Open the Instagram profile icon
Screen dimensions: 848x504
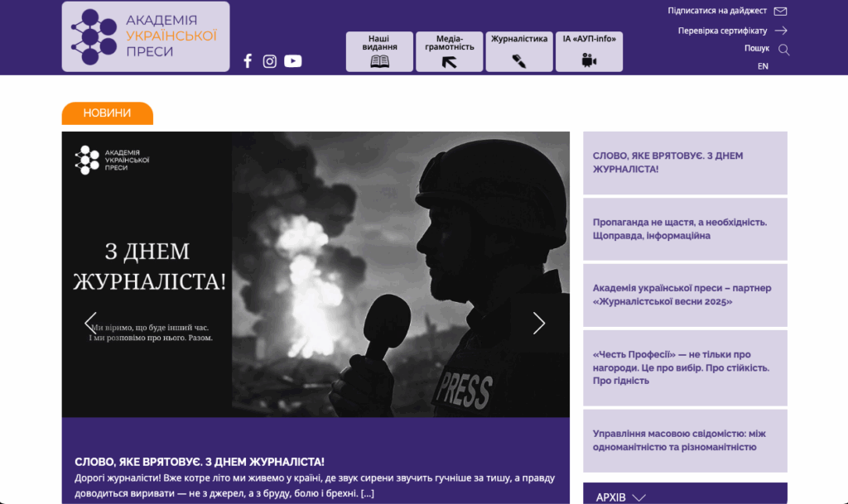(x=269, y=61)
